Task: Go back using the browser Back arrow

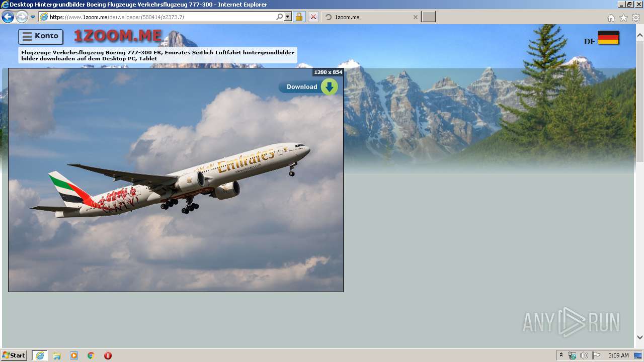Action: point(8,17)
